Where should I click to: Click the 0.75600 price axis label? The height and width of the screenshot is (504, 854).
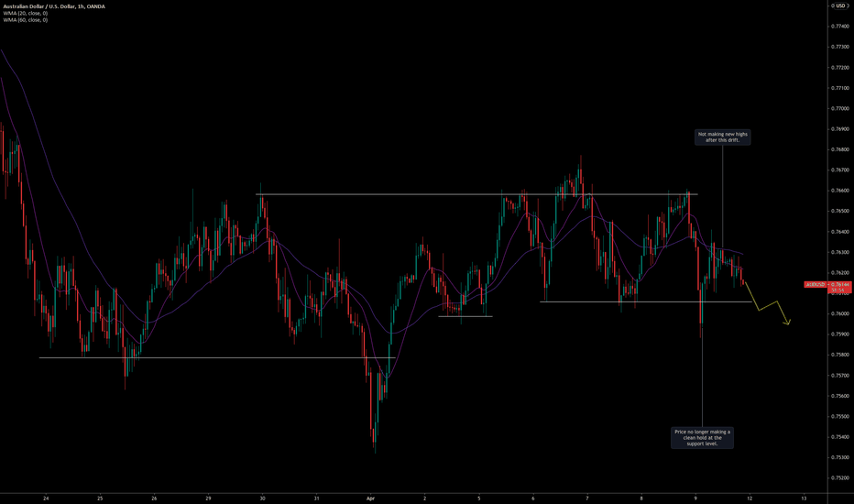[839, 396]
